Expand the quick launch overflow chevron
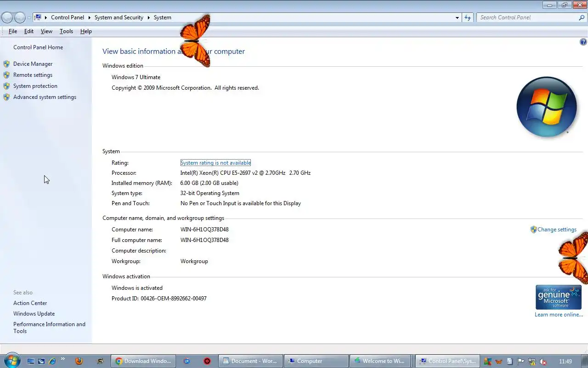588x368 pixels. point(63,359)
